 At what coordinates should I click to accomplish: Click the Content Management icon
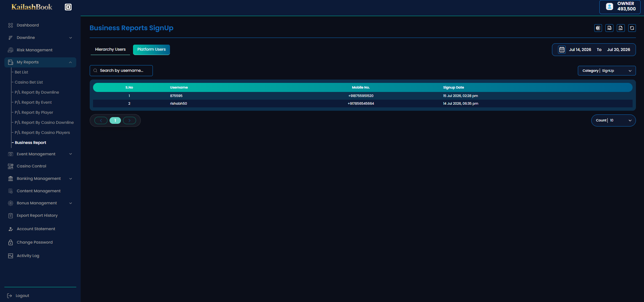pyautogui.click(x=10, y=191)
